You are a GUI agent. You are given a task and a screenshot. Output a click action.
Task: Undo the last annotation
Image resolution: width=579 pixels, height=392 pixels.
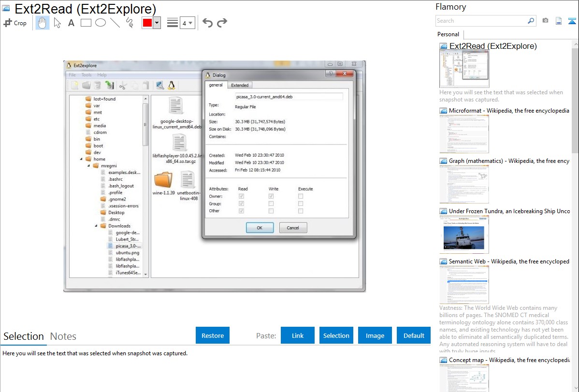pyautogui.click(x=207, y=23)
